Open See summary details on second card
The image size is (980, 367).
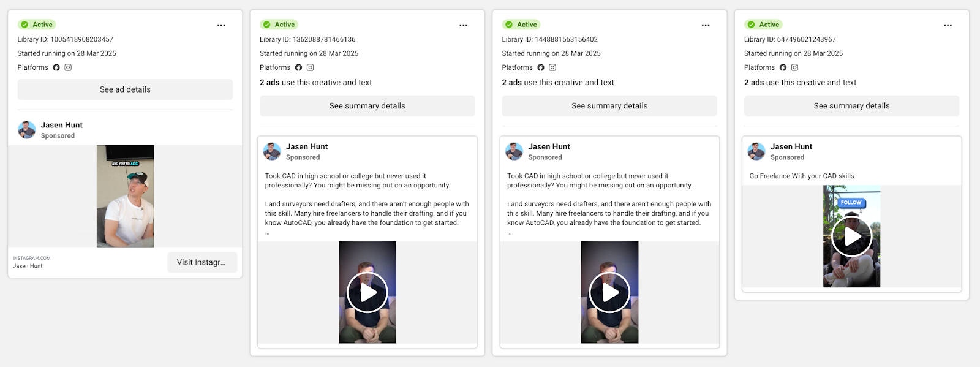click(x=367, y=106)
